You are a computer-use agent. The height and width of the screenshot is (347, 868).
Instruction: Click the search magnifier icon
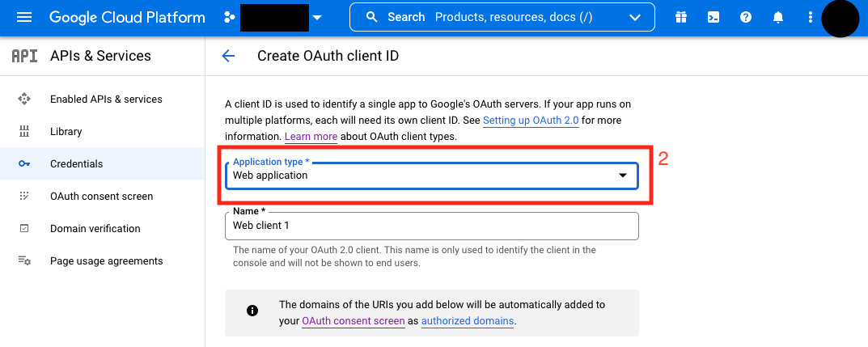[372, 17]
